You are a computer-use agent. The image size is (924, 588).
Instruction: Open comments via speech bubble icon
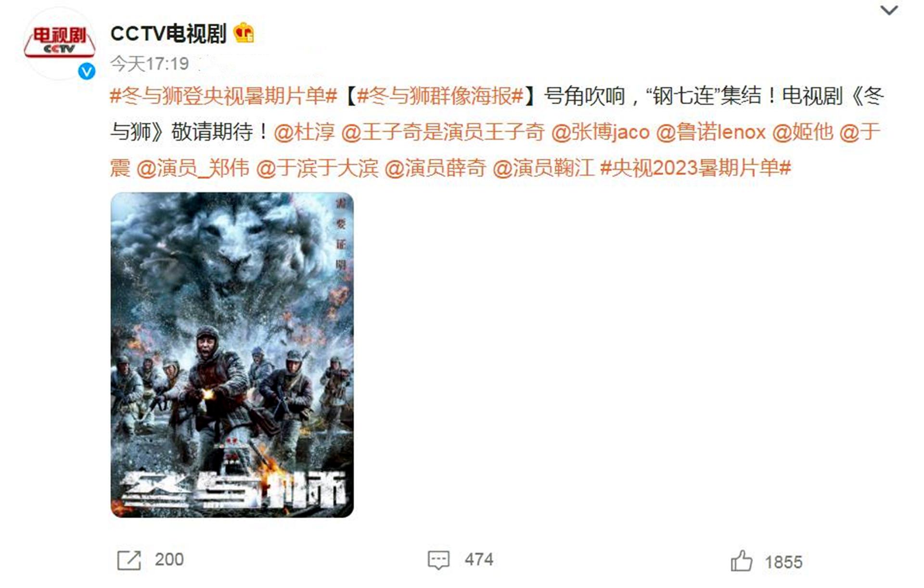pyautogui.click(x=438, y=560)
